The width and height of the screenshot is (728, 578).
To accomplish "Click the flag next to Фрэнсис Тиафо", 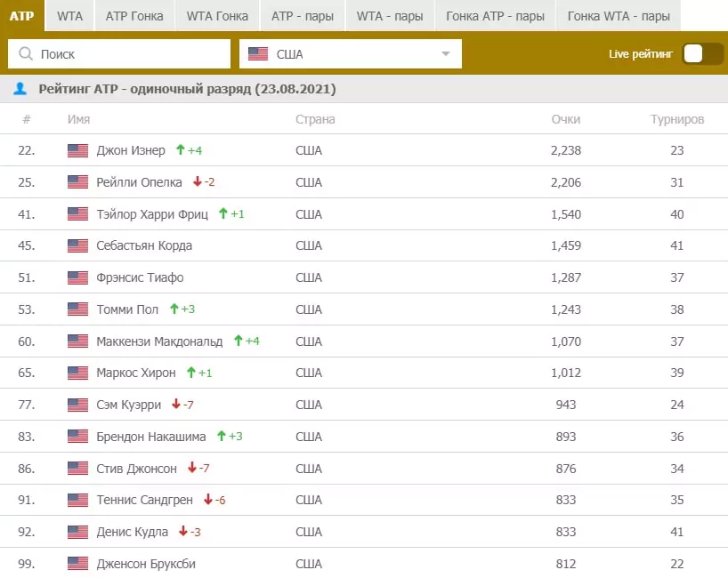I will pos(77,277).
